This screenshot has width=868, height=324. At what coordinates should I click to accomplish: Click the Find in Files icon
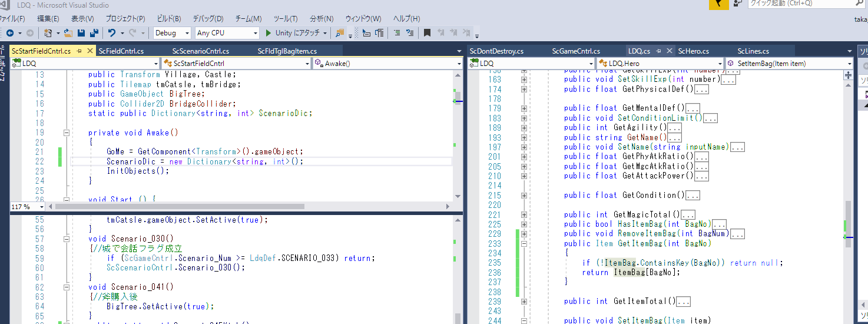coord(340,33)
